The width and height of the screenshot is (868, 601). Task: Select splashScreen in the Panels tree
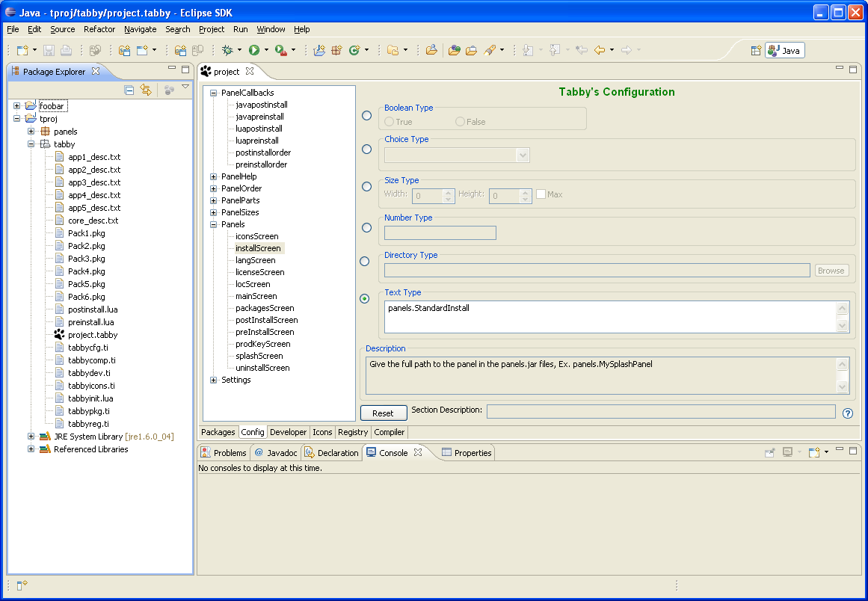pos(259,357)
